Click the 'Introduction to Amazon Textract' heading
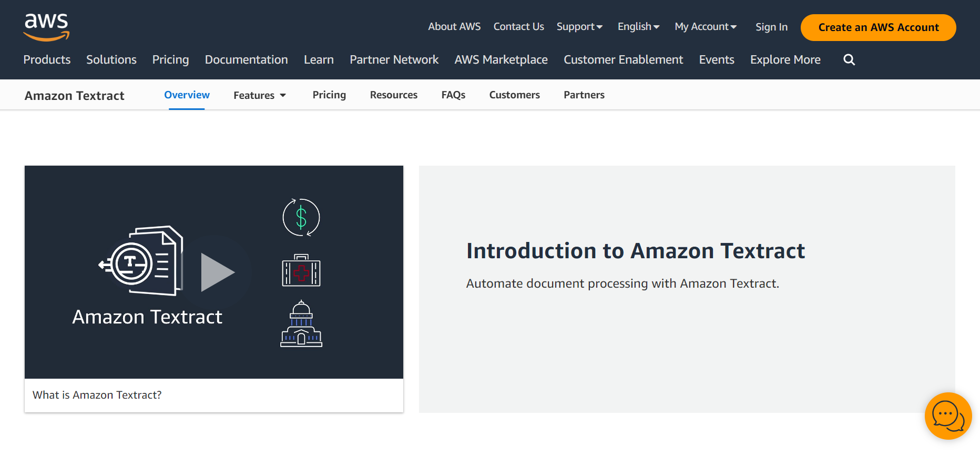 pos(636,251)
